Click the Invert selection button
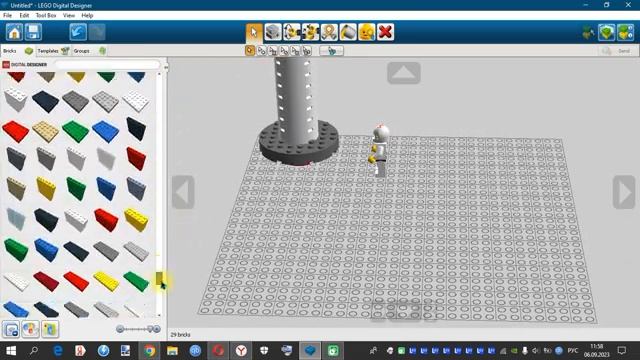 [x=331, y=51]
